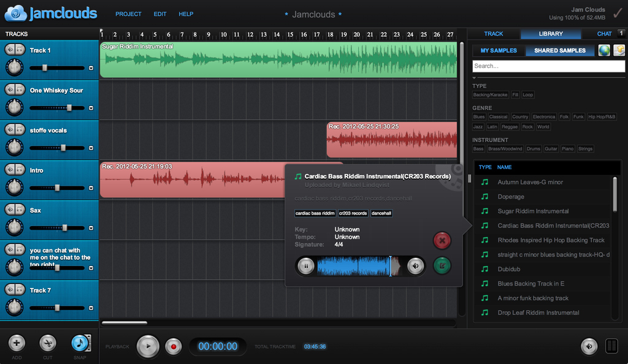
Task: Seek within the sample preview waveform
Action: [x=359, y=266]
